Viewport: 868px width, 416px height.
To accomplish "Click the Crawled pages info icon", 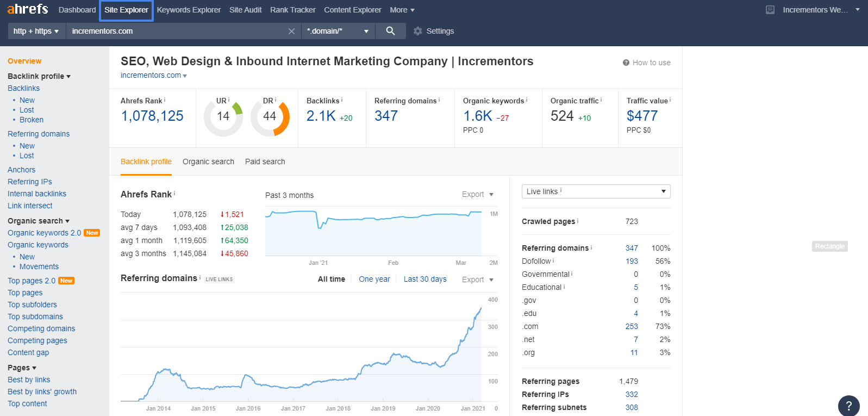I will tap(578, 221).
